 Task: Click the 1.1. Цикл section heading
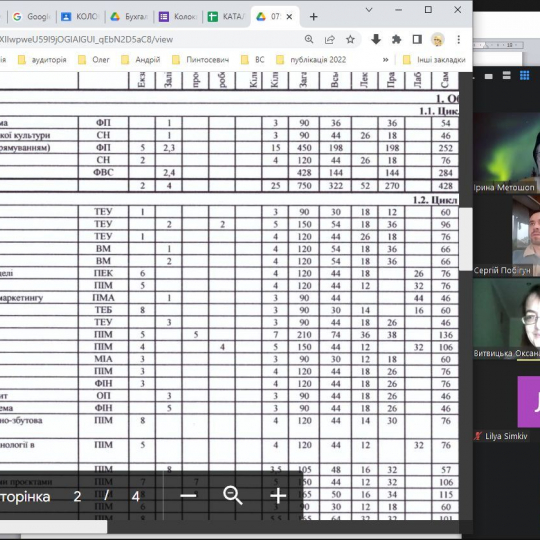pos(439,111)
